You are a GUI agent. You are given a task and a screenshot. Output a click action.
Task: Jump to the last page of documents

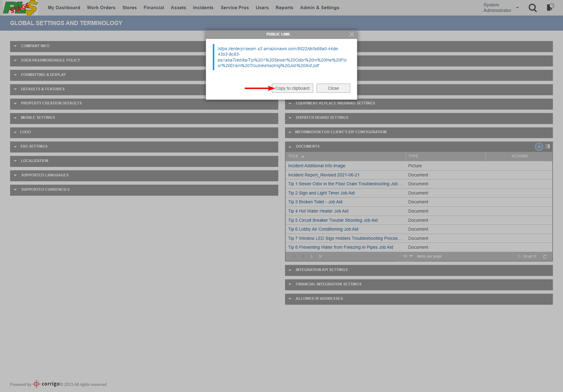[x=320, y=256]
